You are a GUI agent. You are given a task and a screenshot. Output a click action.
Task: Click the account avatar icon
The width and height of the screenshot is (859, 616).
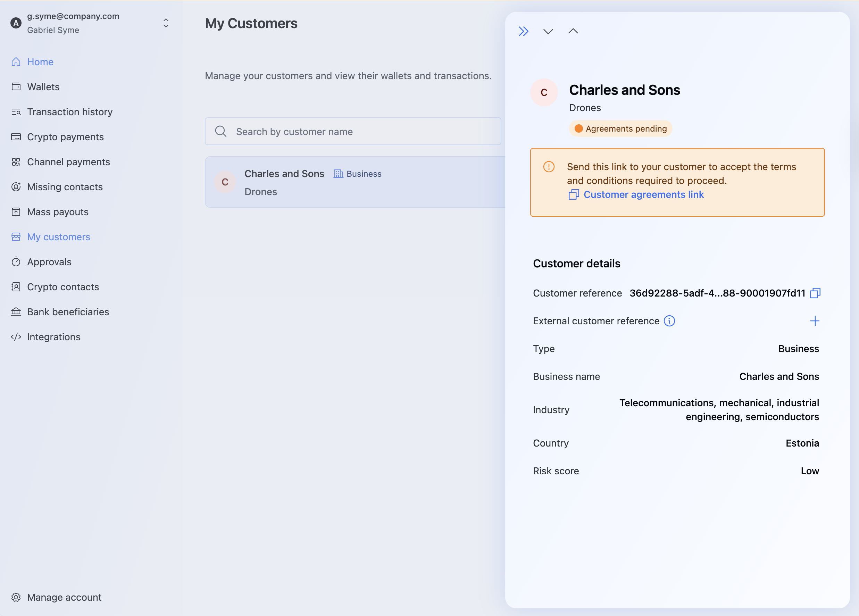pyautogui.click(x=16, y=23)
